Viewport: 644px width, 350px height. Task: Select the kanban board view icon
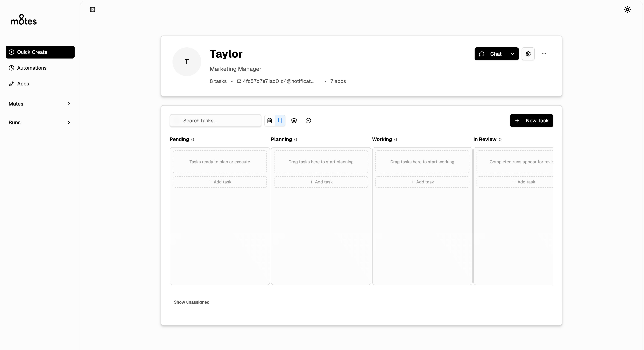[280, 120]
